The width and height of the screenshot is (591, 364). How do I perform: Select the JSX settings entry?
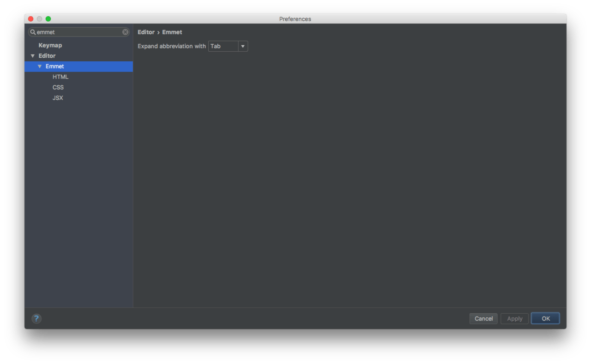(58, 98)
